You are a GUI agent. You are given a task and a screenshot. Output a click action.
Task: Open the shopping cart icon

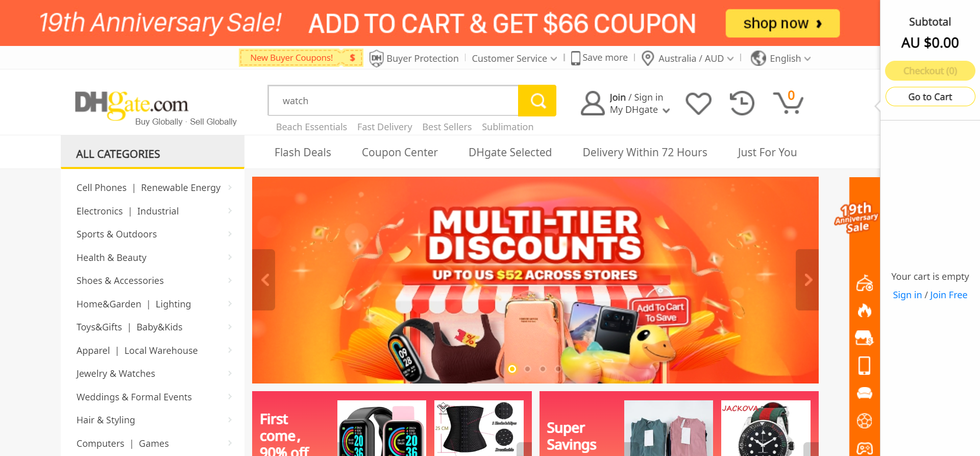click(788, 102)
